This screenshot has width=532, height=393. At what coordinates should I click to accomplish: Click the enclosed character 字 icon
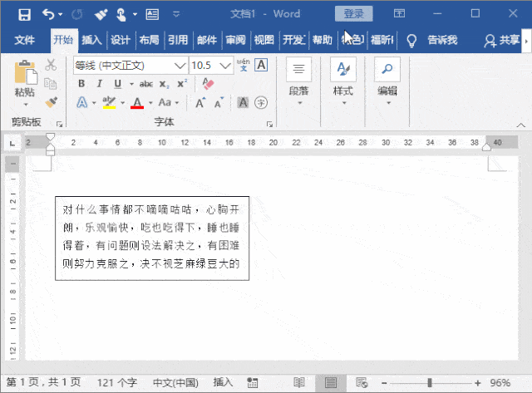click(x=261, y=102)
